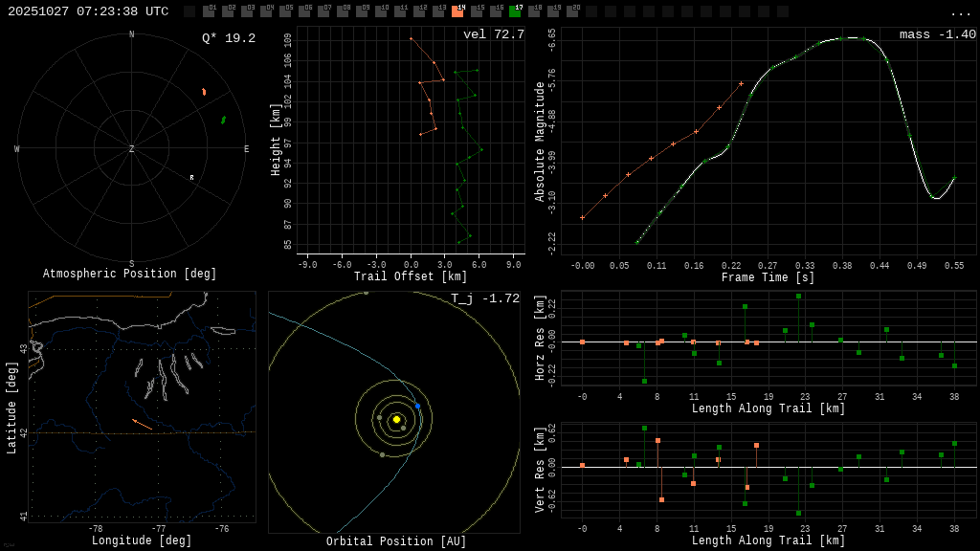Click the UTC timestamp at top left
This screenshot has width=980, height=551.
coord(88,12)
